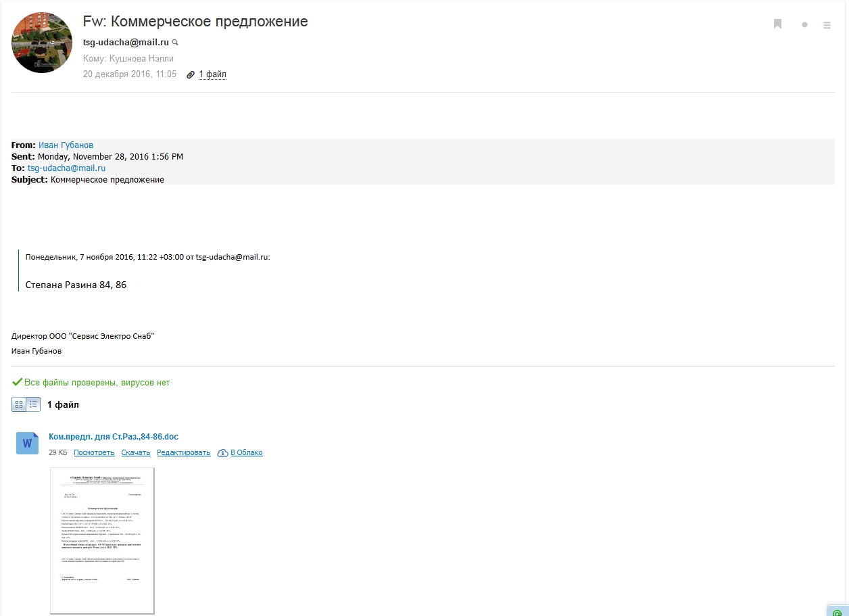Image resolution: width=849 pixels, height=616 pixels.
Task: Flag the email with the bookmark icon
Action: point(777,24)
